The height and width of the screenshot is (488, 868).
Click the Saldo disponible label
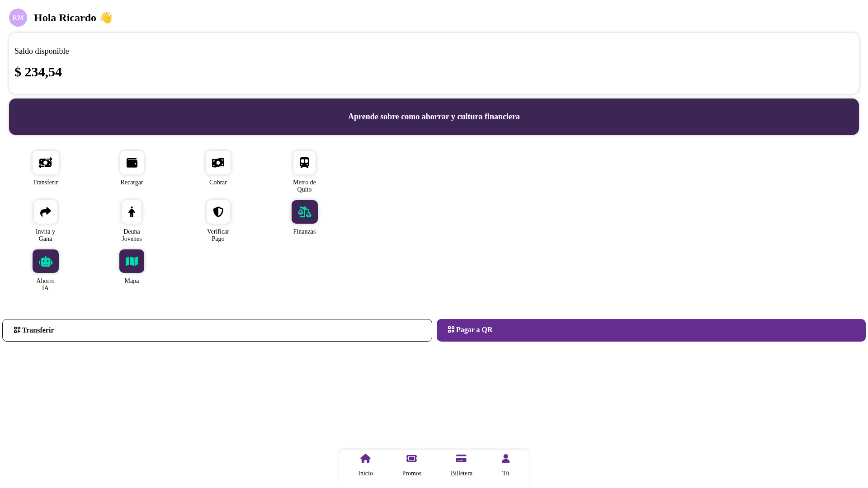pos(42,51)
